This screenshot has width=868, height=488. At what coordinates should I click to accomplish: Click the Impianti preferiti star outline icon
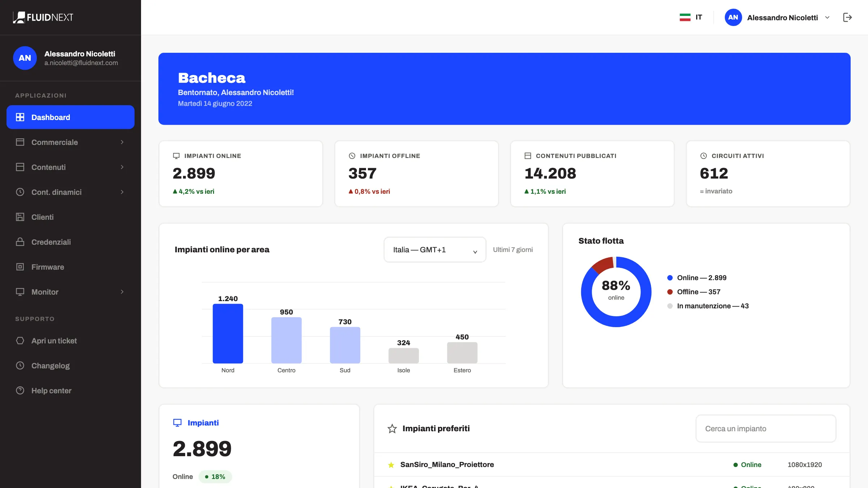392,429
